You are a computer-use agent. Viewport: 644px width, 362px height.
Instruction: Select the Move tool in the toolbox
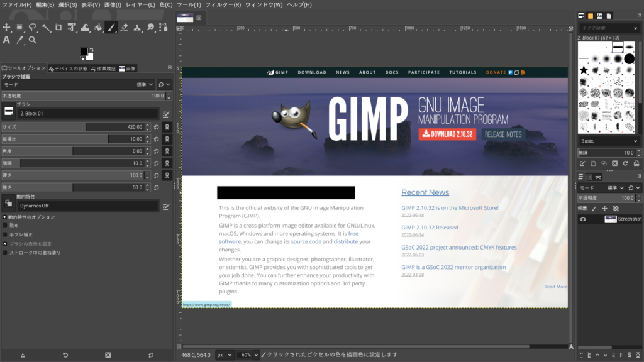(6, 28)
